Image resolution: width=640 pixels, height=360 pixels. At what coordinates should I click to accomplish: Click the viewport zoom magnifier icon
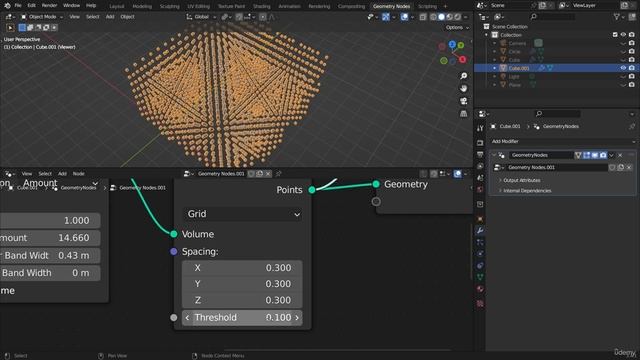click(x=464, y=76)
